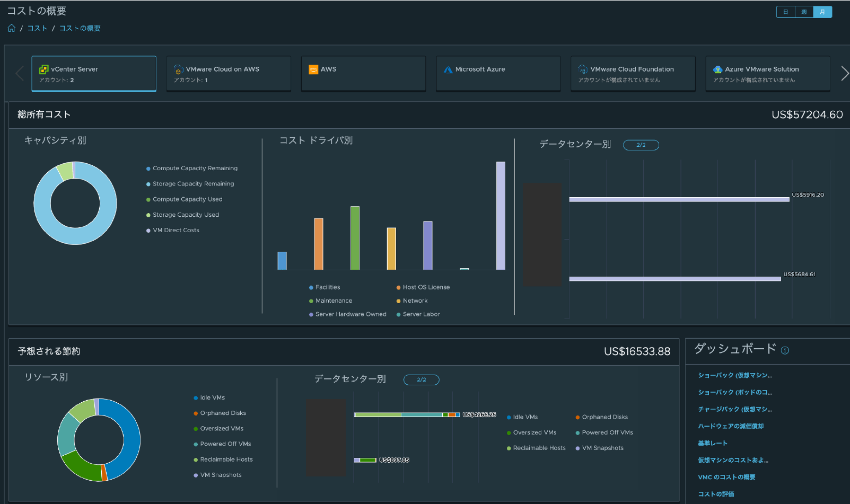Image resolution: width=850 pixels, height=504 pixels.
Task: Switch time range to 週
Action: coord(804,12)
